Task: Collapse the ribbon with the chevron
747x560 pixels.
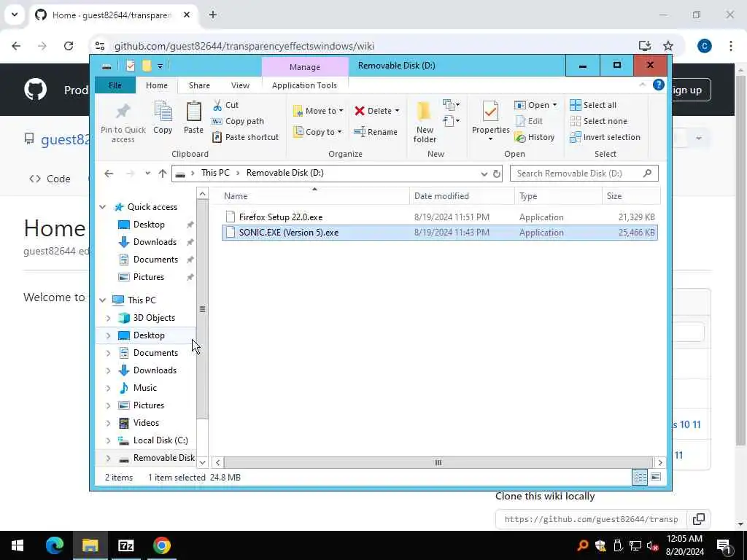Action: (642, 85)
